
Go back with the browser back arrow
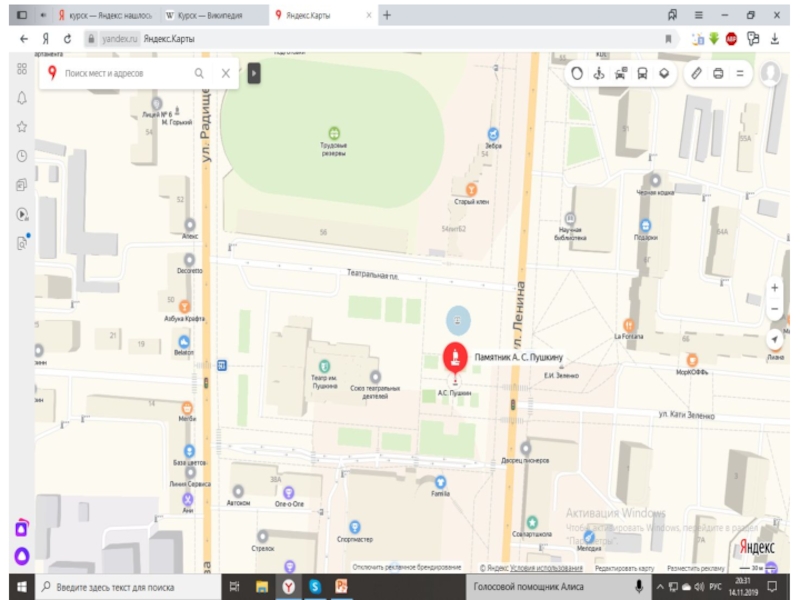pyautogui.click(x=24, y=39)
